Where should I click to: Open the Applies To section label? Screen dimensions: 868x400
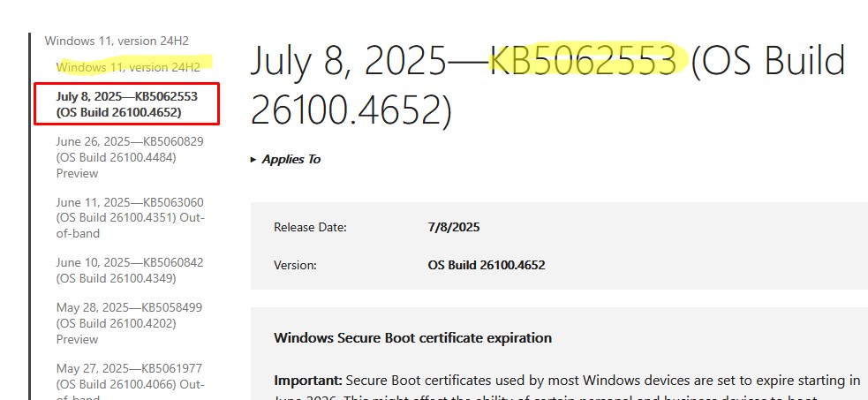291,159
